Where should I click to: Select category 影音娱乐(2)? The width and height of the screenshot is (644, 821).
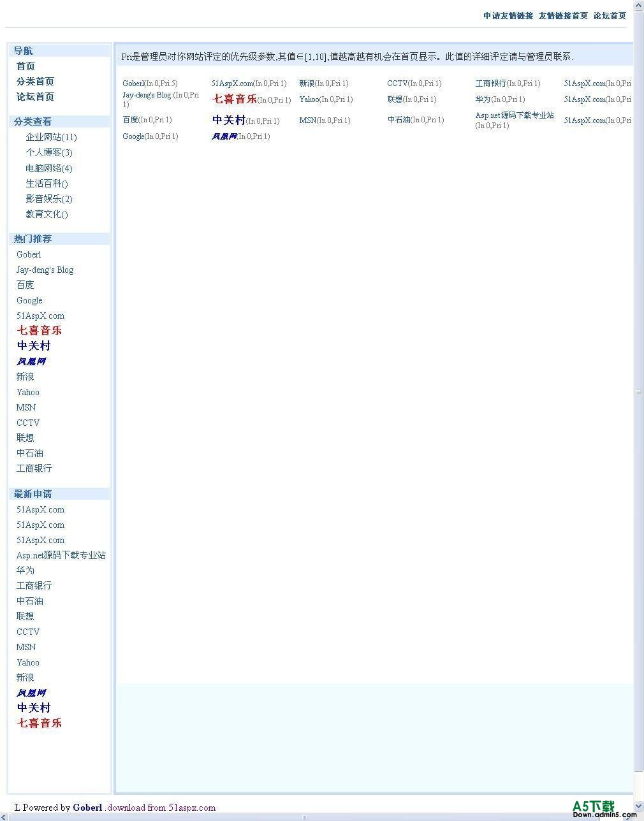(49, 199)
